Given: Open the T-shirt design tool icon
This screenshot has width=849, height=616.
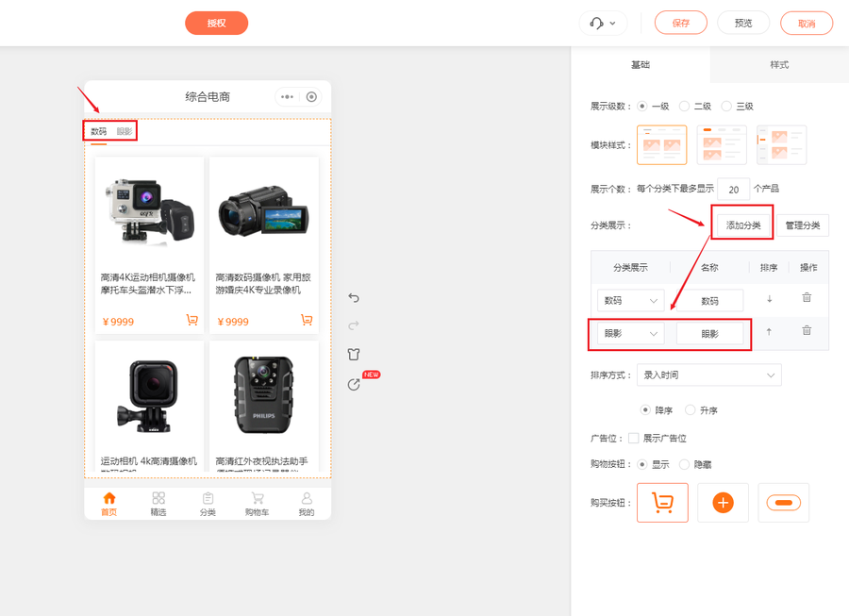Looking at the screenshot, I should click(x=355, y=353).
